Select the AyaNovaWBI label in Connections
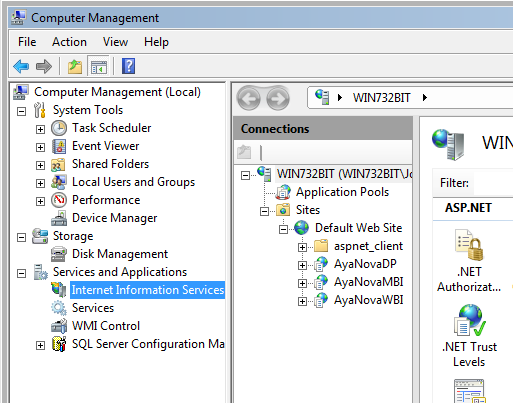This screenshot has width=513, height=403. 369,300
